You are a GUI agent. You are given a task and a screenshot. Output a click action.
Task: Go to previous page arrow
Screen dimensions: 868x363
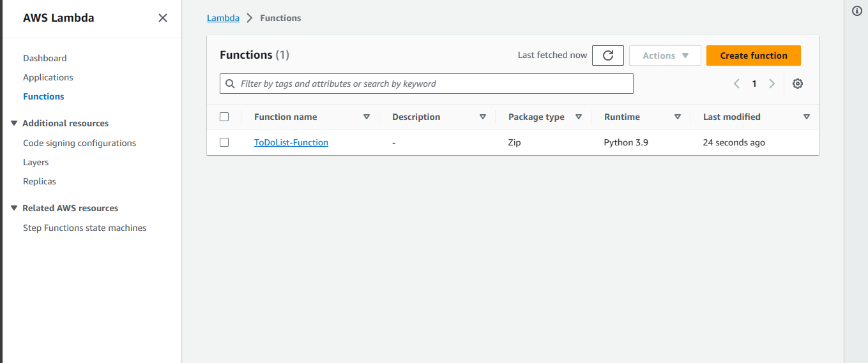(x=736, y=84)
